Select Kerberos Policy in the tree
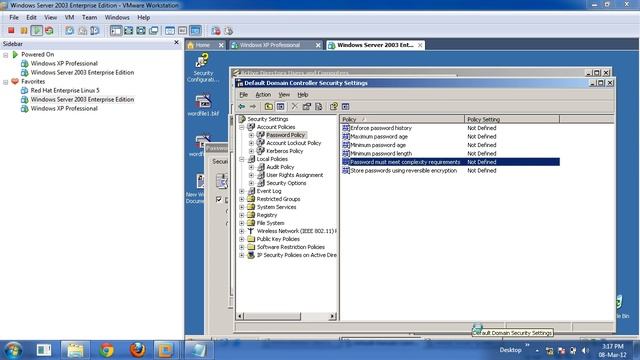The width and height of the screenshot is (640, 360). (x=284, y=151)
